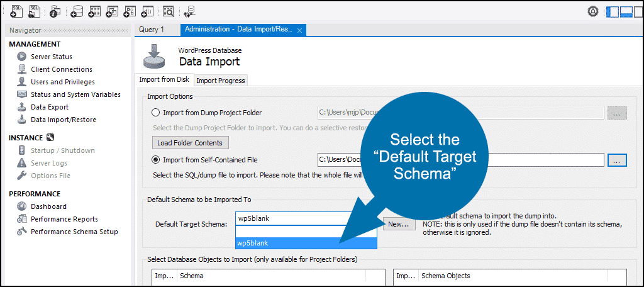Choose wp5blank from the schema dropdown list
644x287 pixels.
(x=306, y=243)
